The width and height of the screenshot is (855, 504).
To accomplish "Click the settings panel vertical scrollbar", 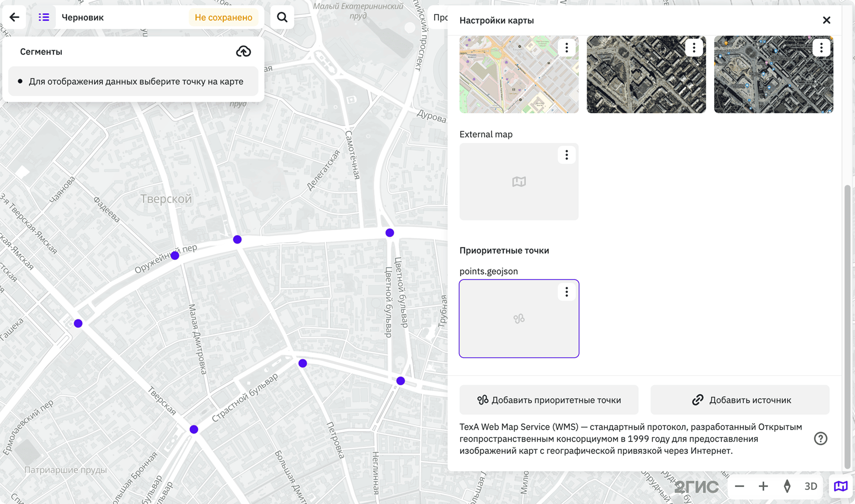I will pos(848,327).
